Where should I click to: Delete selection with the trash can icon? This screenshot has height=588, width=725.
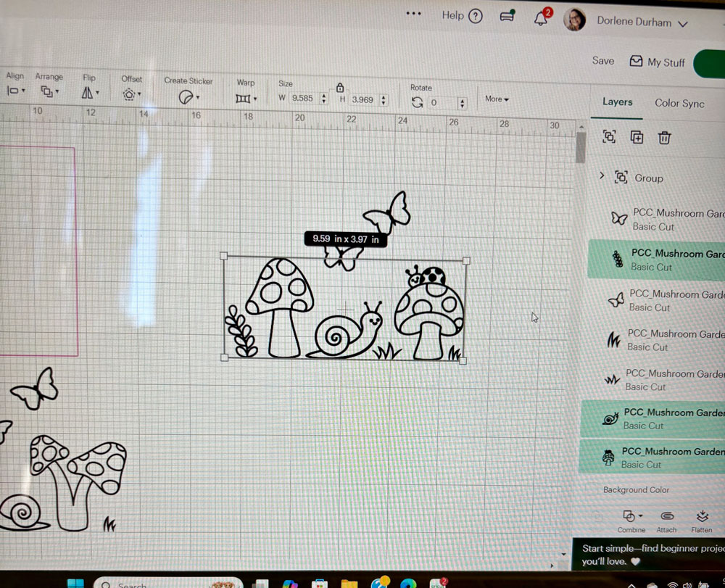click(x=664, y=137)
